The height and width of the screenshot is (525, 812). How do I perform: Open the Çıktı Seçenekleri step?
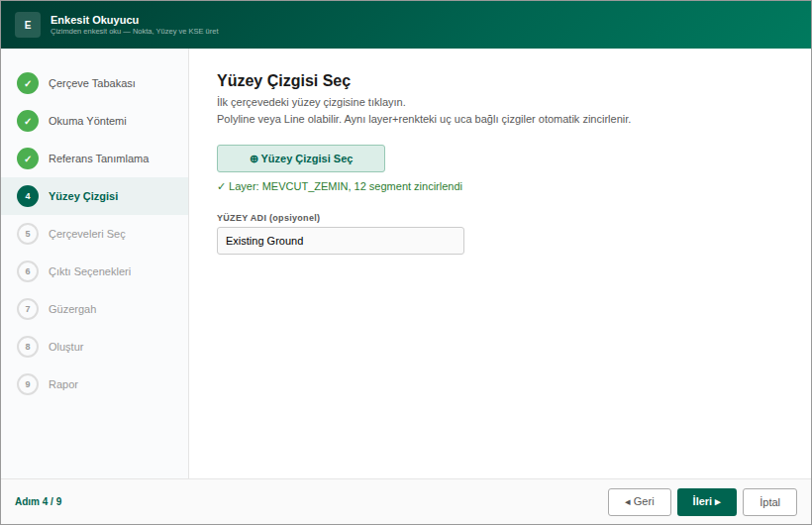pos(95,271)
